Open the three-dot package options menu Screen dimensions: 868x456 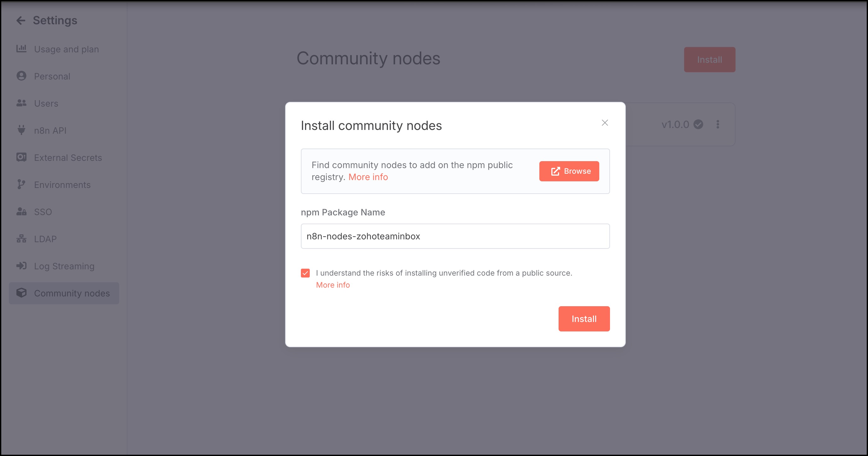tap(718, 124)
